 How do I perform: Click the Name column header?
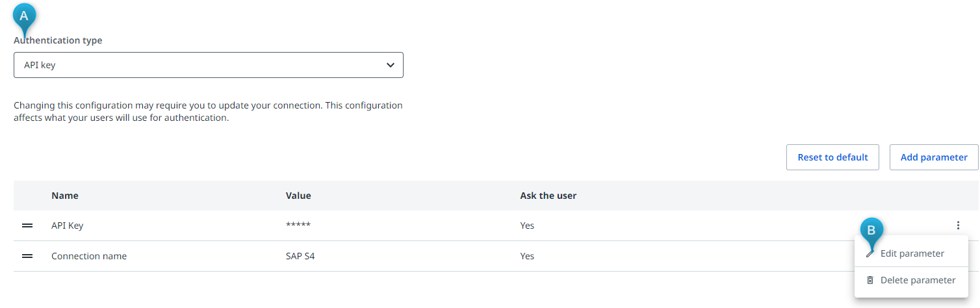pos(65,196)
